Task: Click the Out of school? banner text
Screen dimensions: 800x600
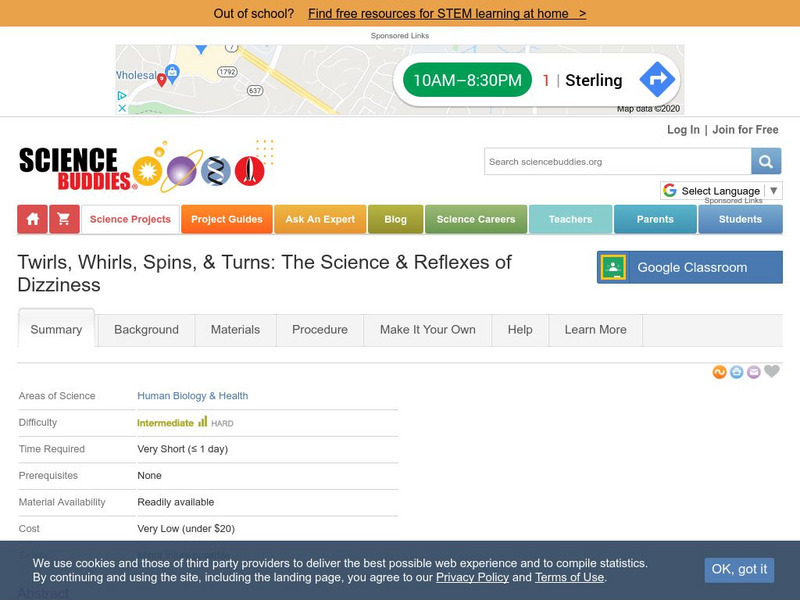Action: (x=254, y=14)
